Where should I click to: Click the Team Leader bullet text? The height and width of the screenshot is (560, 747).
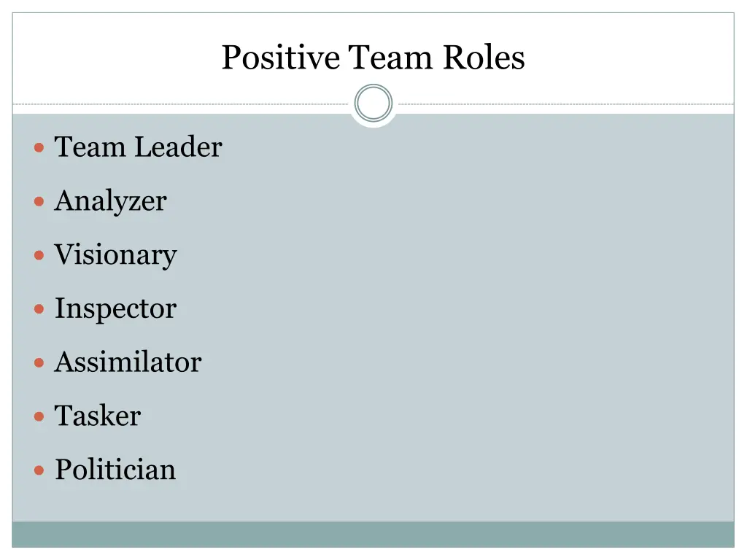(x=138, y=147)
